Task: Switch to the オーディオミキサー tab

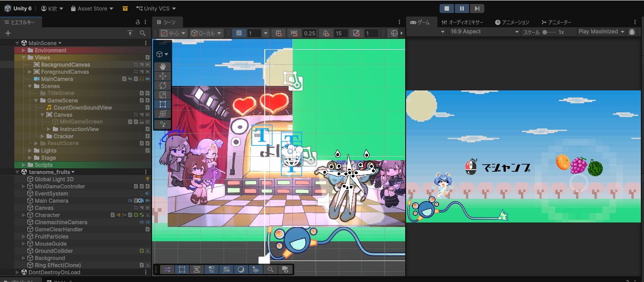Action: pos(462,22)
